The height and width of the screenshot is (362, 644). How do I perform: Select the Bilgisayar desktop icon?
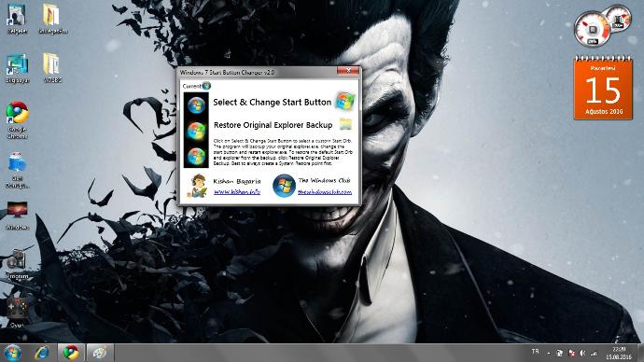click(x=17, y=68)
